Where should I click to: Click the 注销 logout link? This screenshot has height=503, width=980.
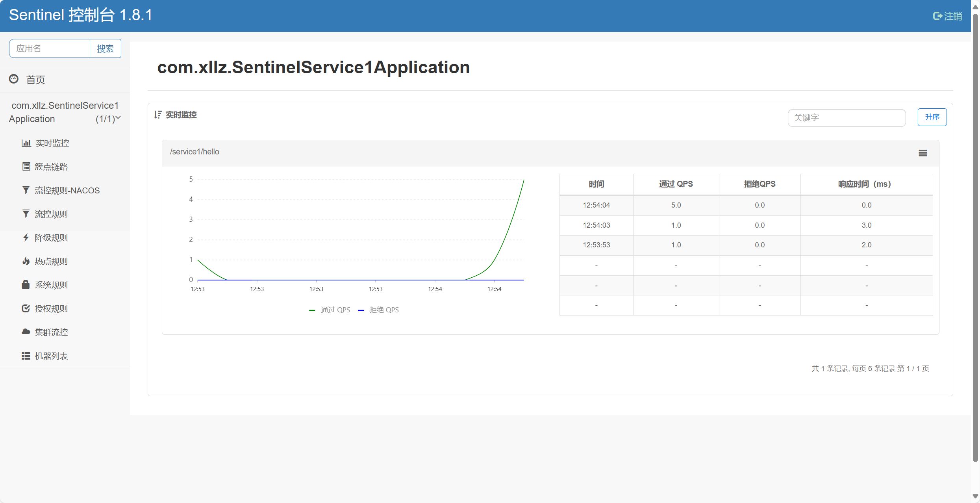948,16
